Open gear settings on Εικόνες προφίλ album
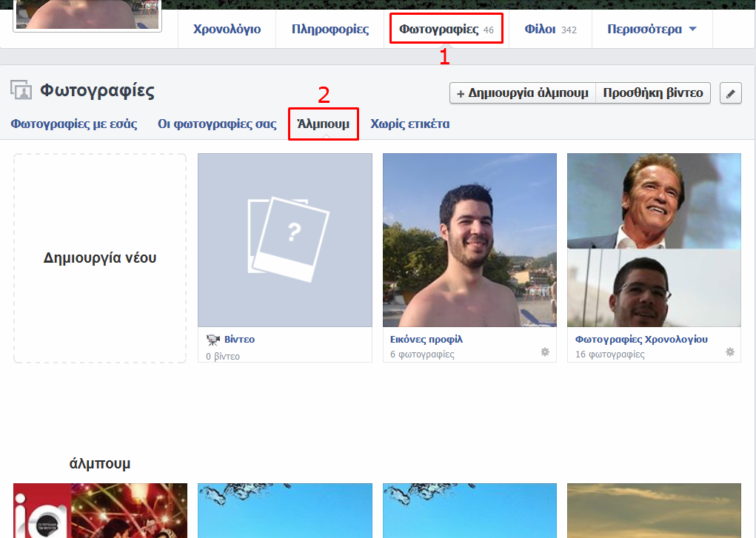This screenshot has width=756, height=538. (x=545, y=352)
